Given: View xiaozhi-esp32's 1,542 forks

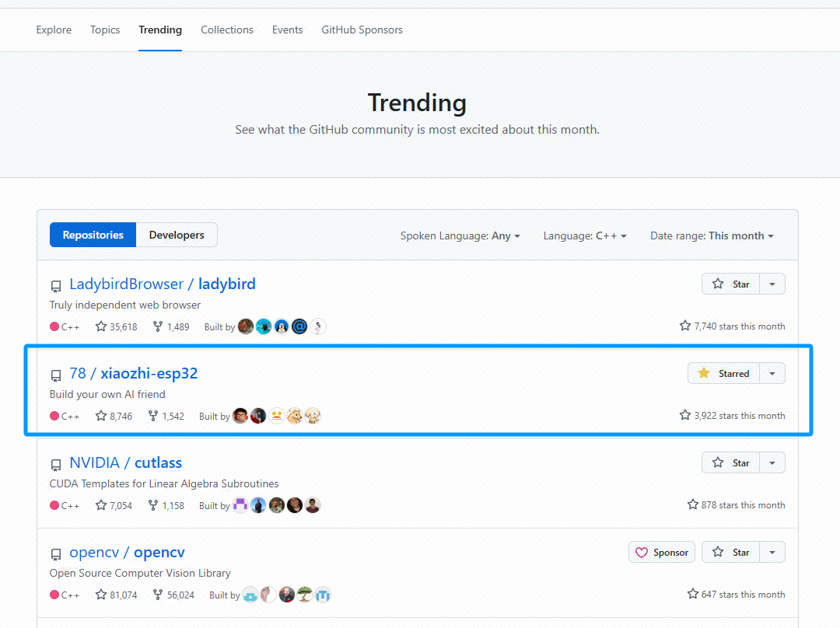Looking at the screenshot, I should coord(166,416).
